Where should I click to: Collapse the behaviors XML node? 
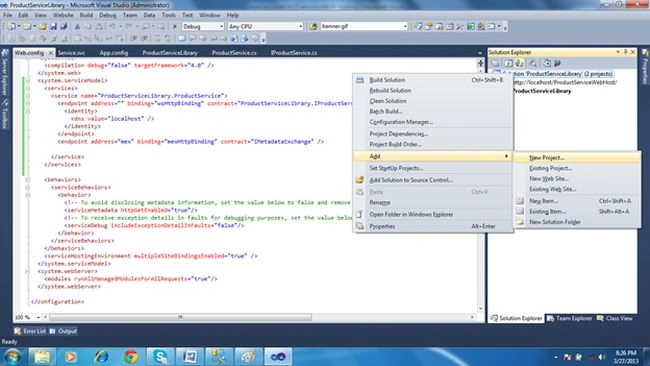28,179
